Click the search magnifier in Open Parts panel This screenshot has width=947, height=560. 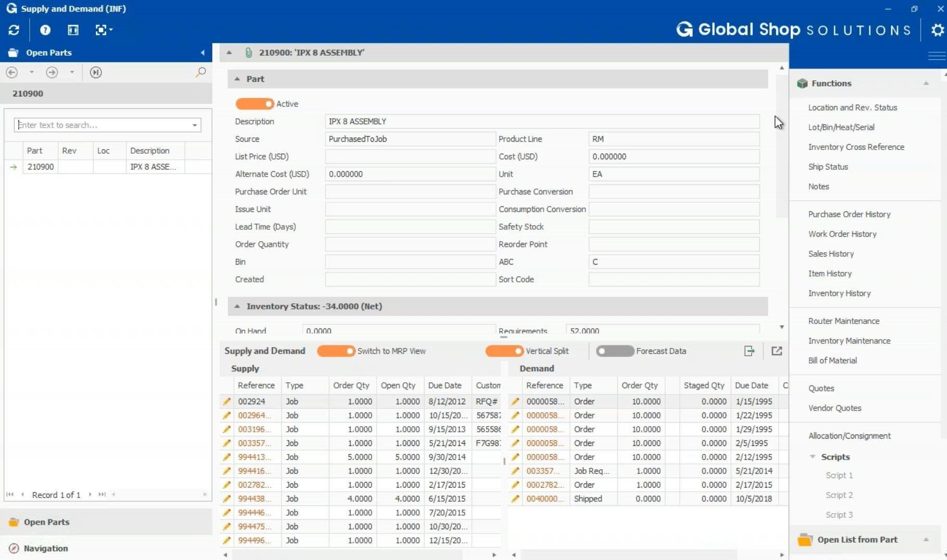[x=200, y=72]
